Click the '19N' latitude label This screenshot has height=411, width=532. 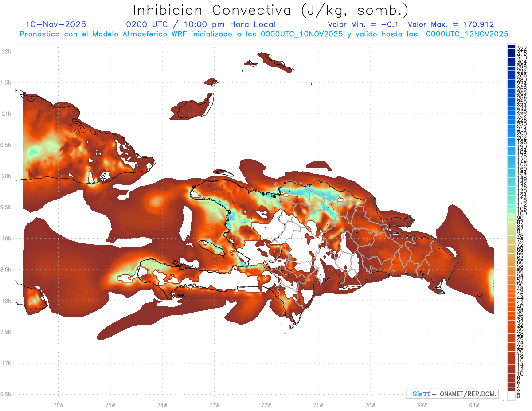(x=7, y=238)
